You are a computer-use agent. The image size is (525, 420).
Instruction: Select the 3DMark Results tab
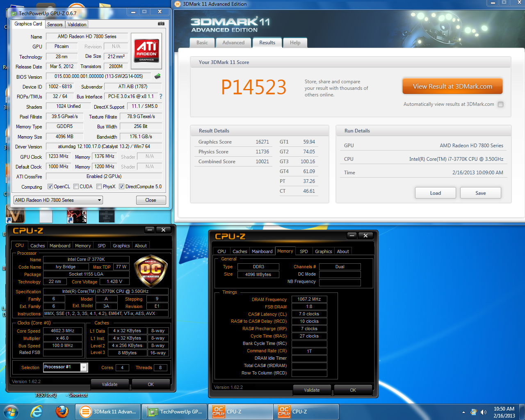click(x=267, y=43)
